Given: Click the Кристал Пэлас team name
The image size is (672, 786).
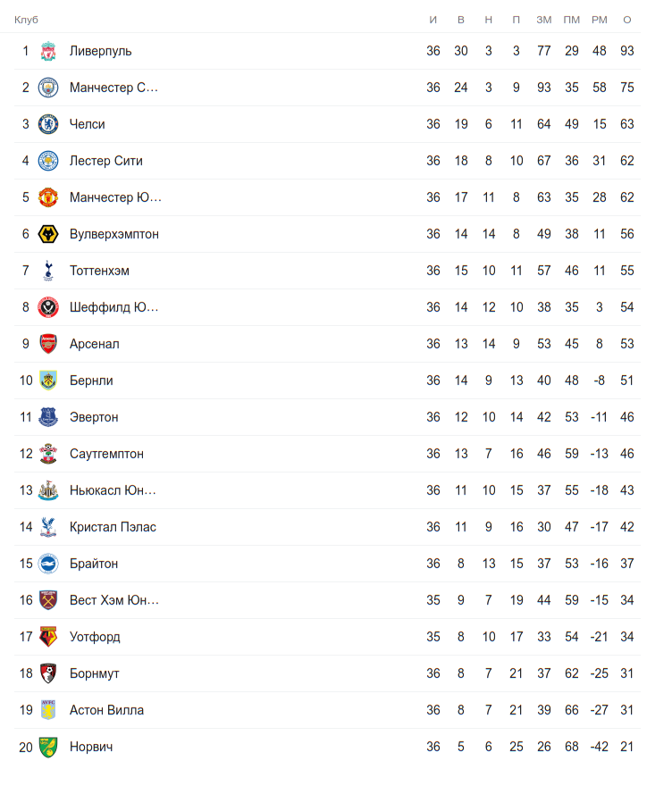Looking at the screenshot, I should pyautogui.click(x=113, y=527).
